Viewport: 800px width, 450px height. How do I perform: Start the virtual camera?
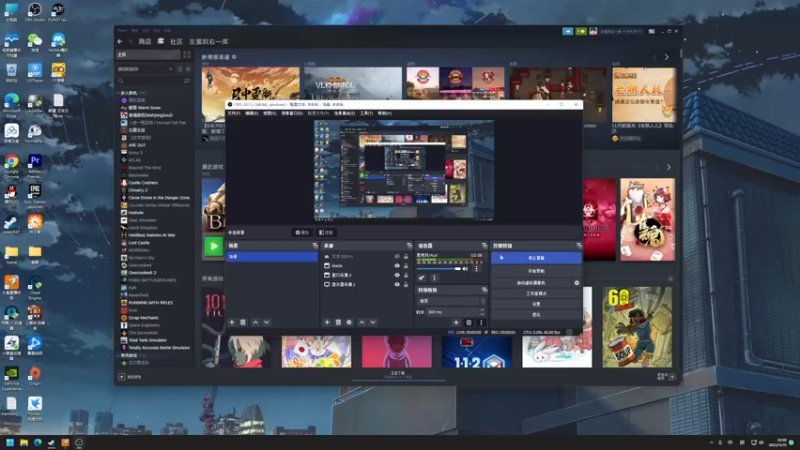(531, 283)
